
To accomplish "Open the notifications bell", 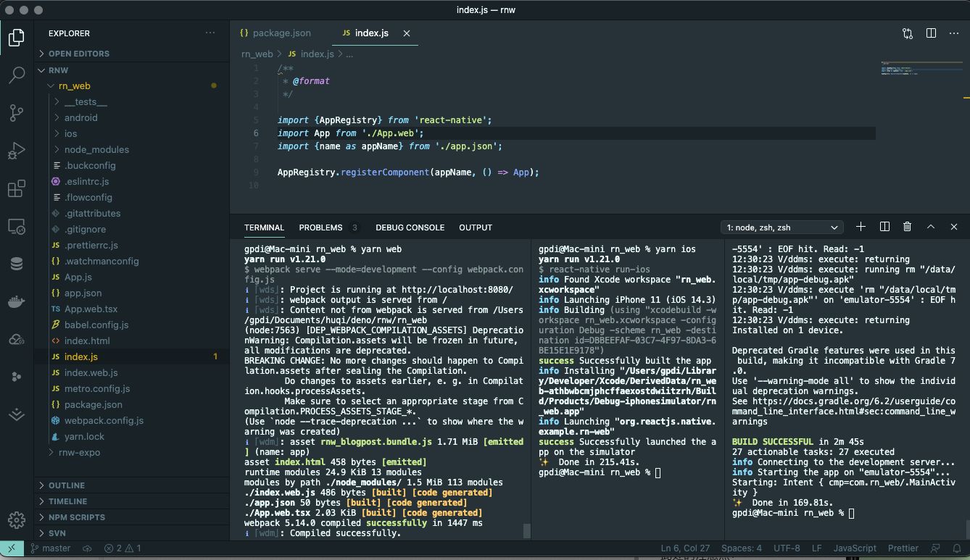I will pos(958,548).
